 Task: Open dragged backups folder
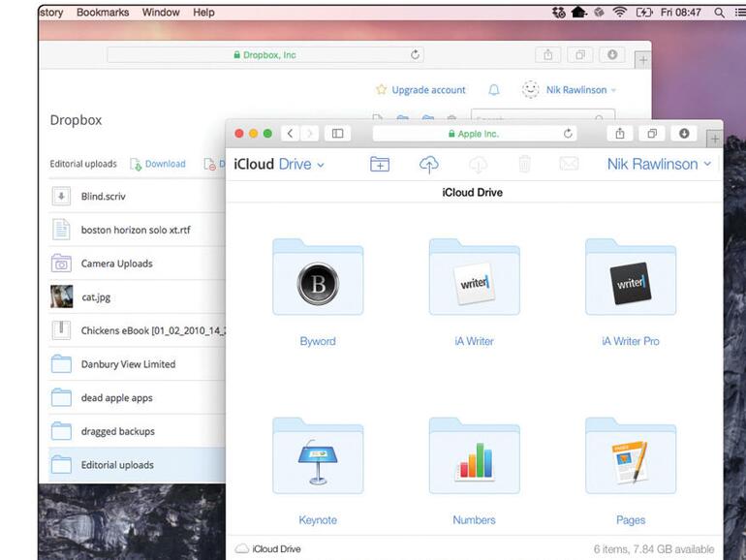tap(138, 431)
